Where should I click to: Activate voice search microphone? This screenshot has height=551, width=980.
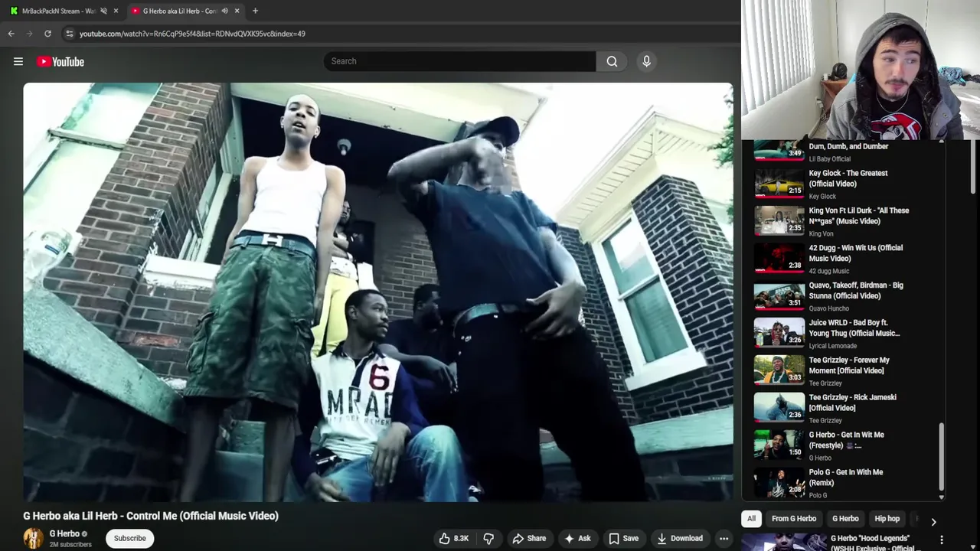click(x=646, y=61)
